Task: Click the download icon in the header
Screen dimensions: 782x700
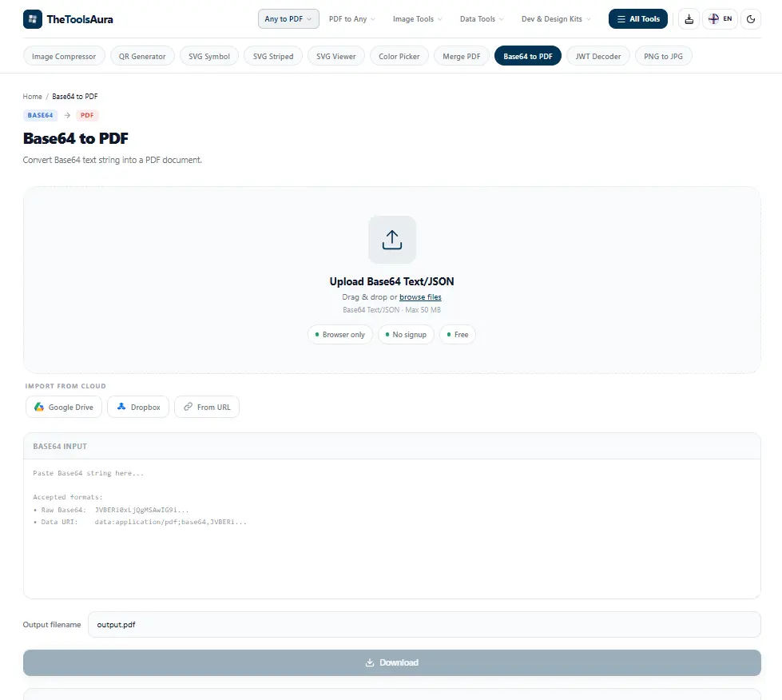Action: coord(689,19)
